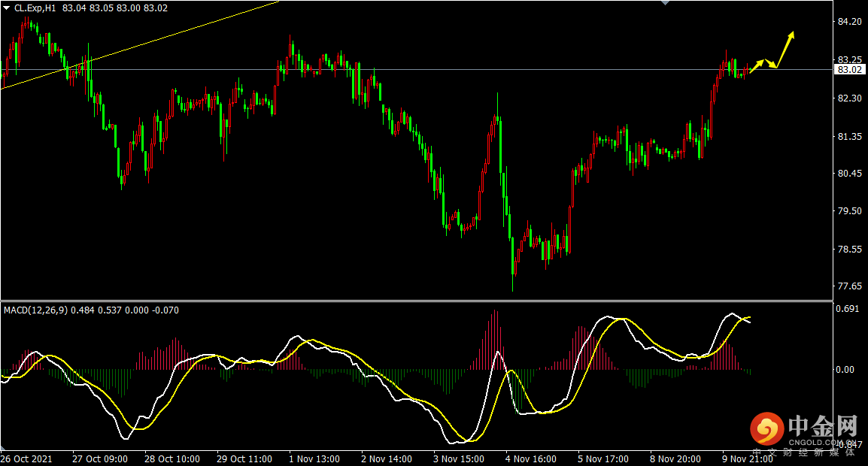Click the 80.45 price axis label
The image size is (868, 466).
point(849,174)
